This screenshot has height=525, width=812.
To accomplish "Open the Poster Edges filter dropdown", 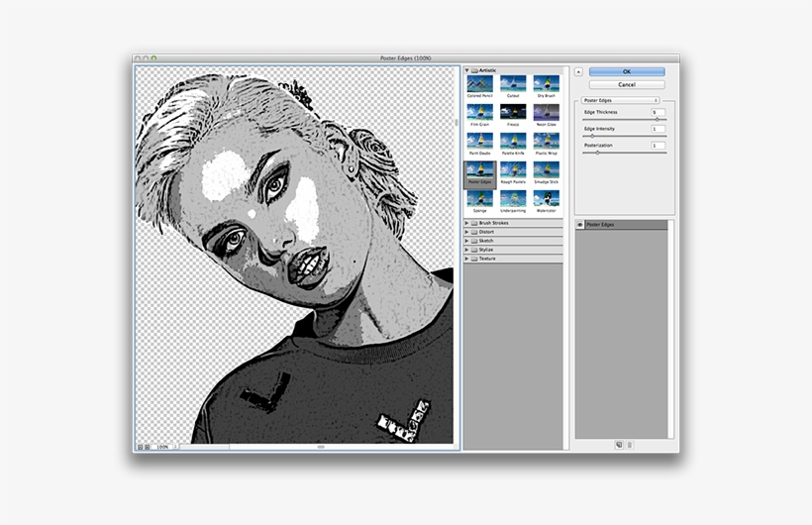I will (621, 100).
